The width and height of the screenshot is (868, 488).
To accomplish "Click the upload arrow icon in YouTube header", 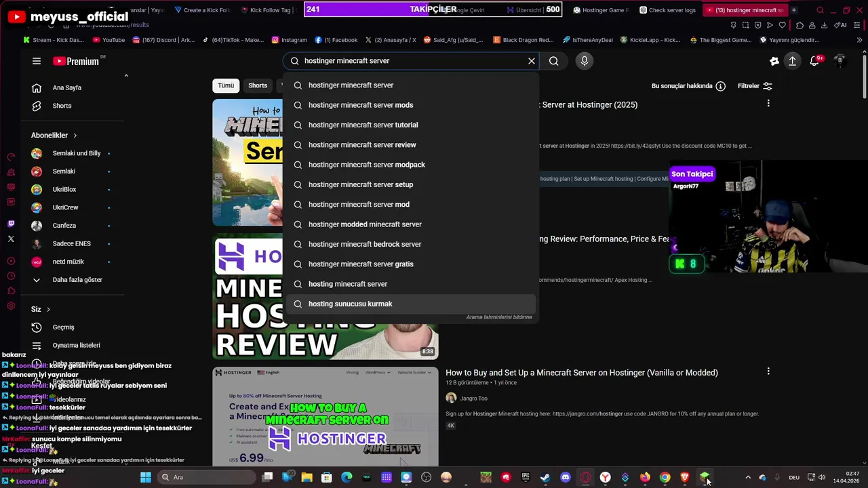I will pos(792,61).
